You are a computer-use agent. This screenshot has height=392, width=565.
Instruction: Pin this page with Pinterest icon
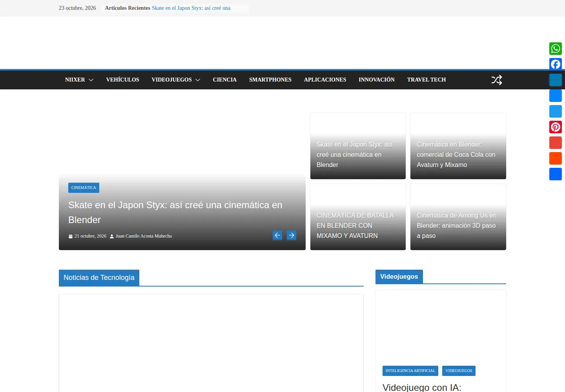[x=556, y=127]
